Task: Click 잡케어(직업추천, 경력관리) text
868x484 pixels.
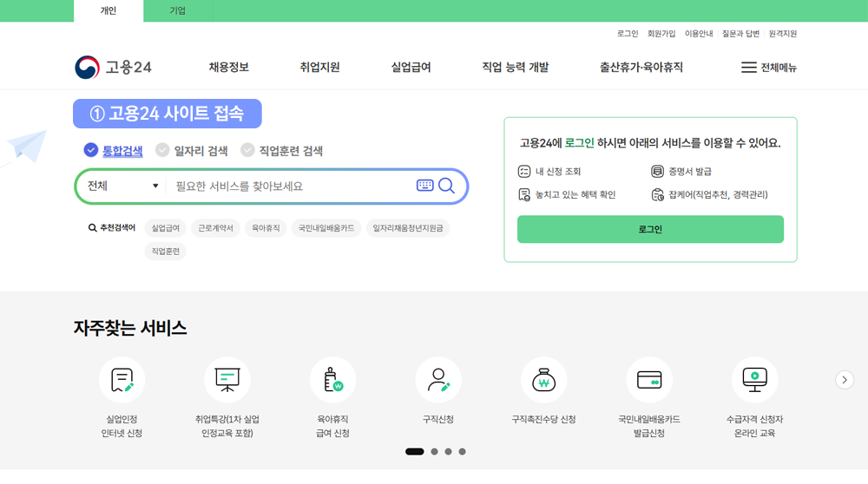Action: (718, 194)
